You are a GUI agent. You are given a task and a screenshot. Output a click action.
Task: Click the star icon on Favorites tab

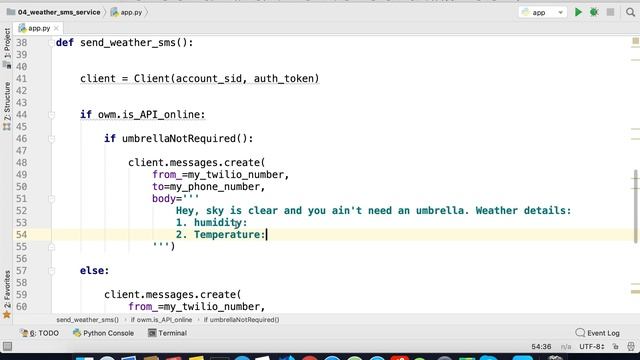[x=7, y=315]
